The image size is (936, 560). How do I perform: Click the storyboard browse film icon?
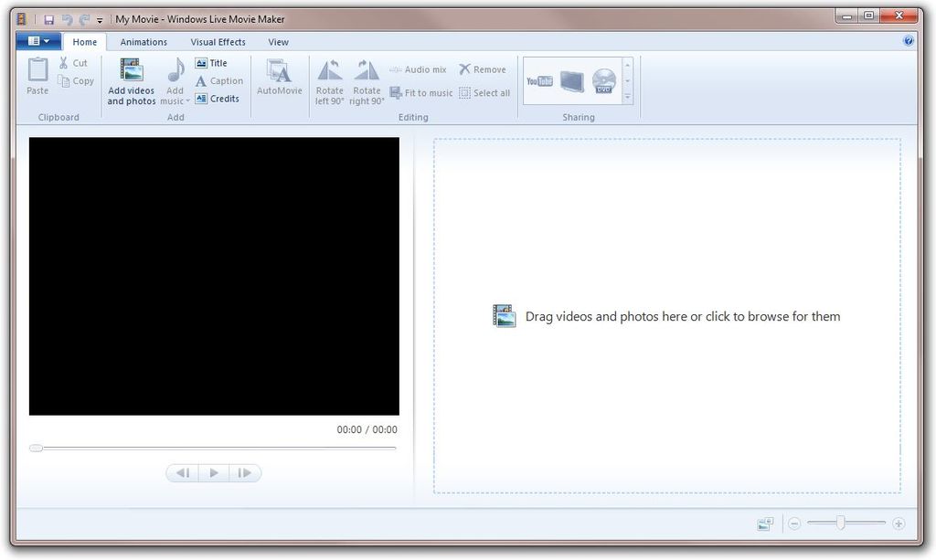point(504,316)
